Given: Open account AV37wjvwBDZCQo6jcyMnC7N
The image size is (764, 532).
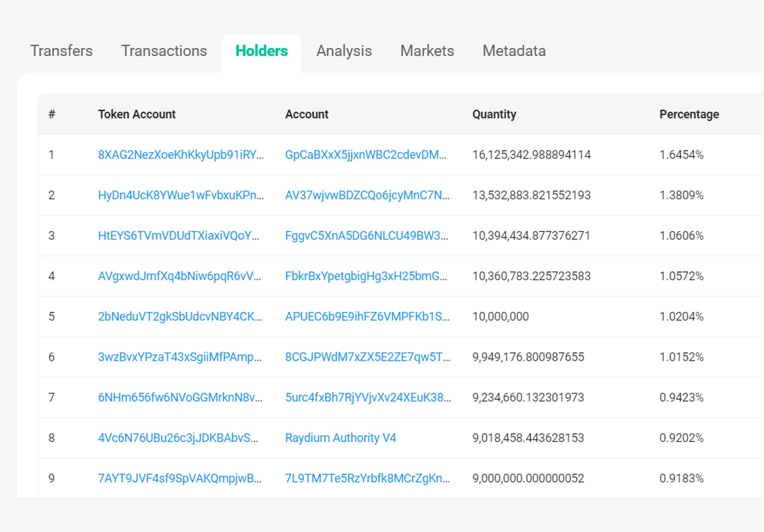Looking at the screenshot, I should pos(367,195).
